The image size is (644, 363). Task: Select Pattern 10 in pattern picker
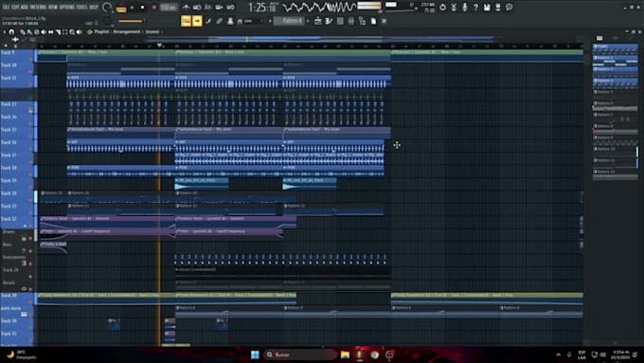tap(615, 152)
